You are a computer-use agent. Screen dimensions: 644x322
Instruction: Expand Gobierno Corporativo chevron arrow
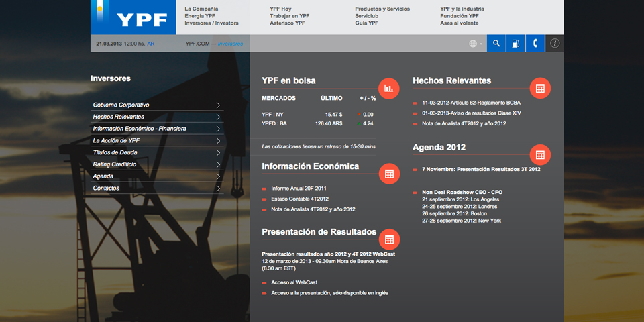(x=218, y=105)
